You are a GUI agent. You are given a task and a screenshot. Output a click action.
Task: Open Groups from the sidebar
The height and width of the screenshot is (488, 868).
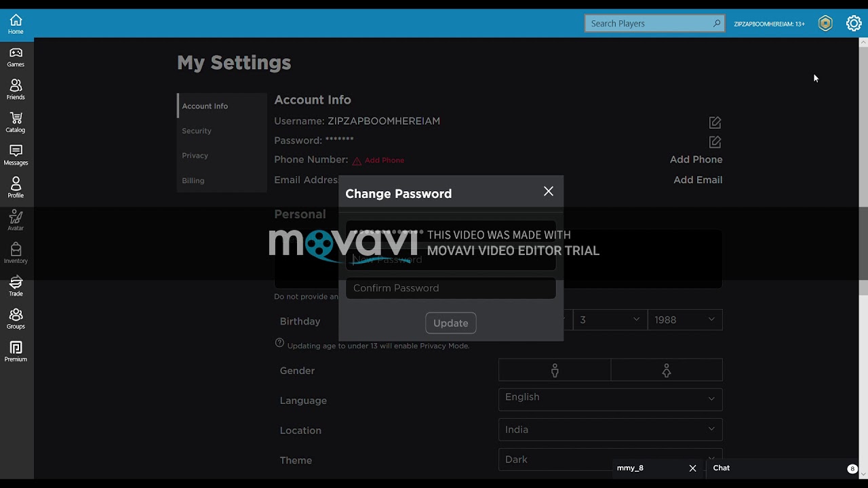click(16, 319)
